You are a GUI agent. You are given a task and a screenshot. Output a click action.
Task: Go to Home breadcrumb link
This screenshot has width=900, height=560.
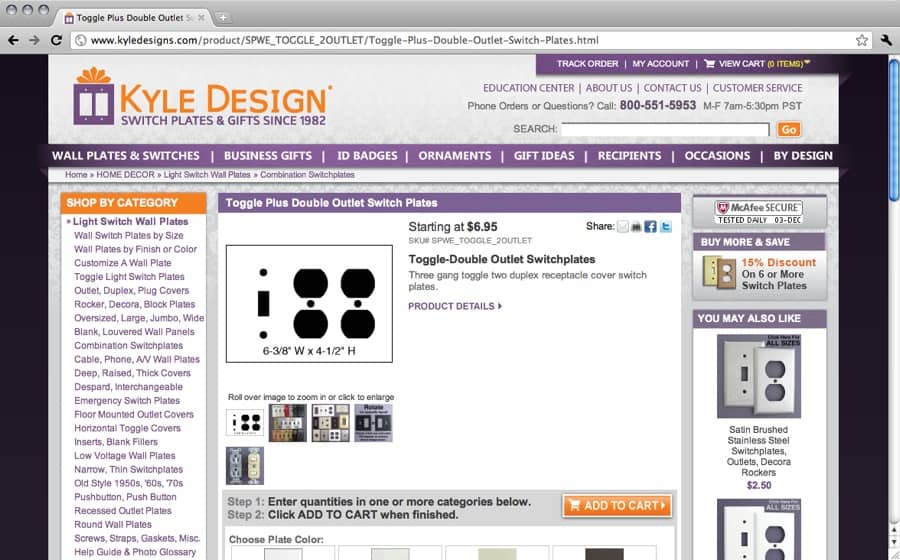coord(76,174)
